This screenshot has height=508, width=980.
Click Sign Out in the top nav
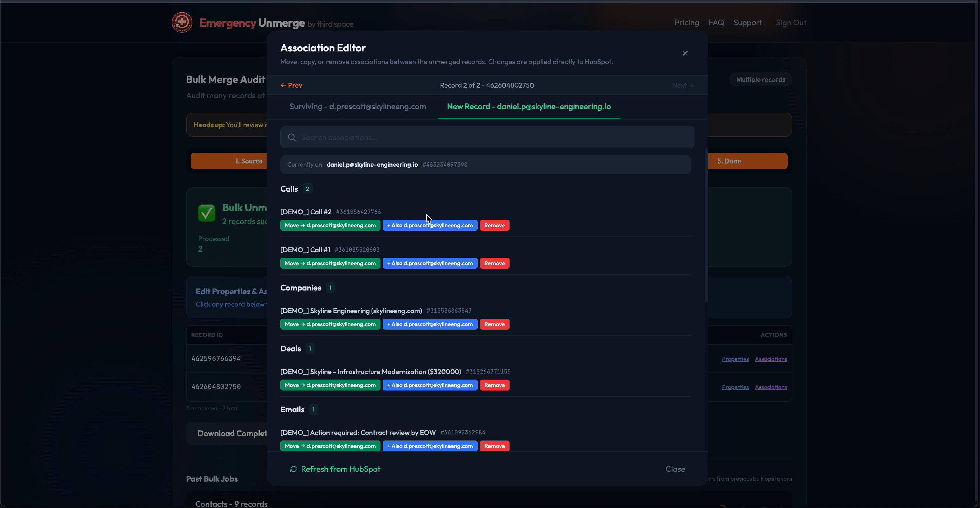pyautogui.click(x=791, y=23)
